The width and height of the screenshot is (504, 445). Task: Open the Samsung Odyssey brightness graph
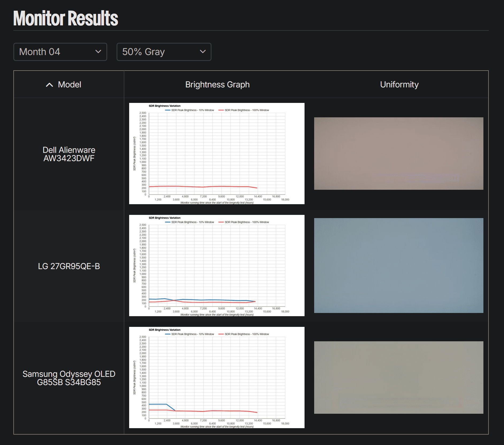217,378
